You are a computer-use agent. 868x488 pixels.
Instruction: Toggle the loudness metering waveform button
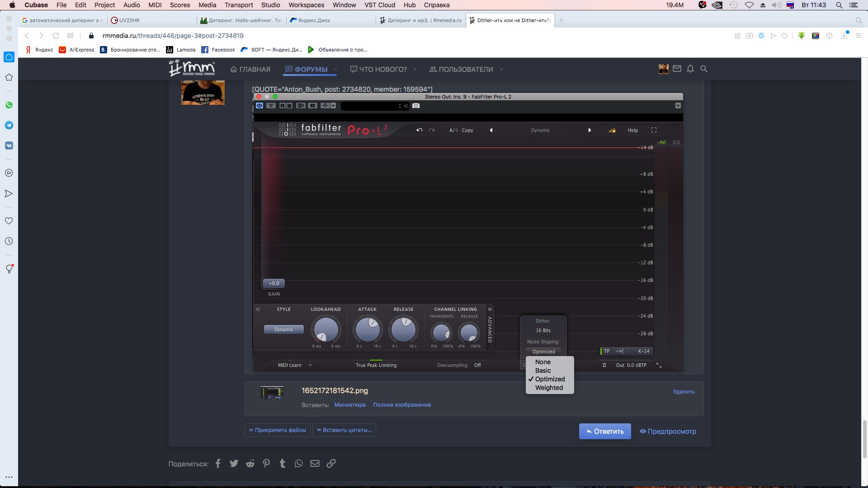619,351
